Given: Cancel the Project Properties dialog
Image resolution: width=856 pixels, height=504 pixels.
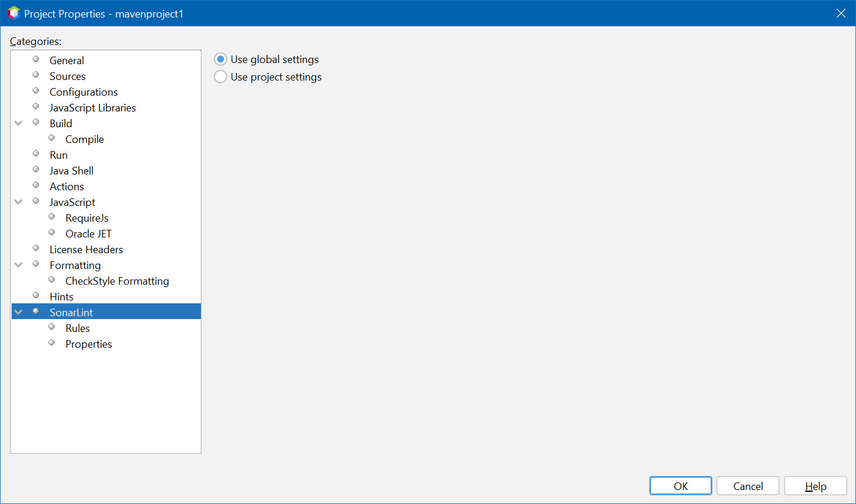Looking at the screenshot, I should (747, 486).
